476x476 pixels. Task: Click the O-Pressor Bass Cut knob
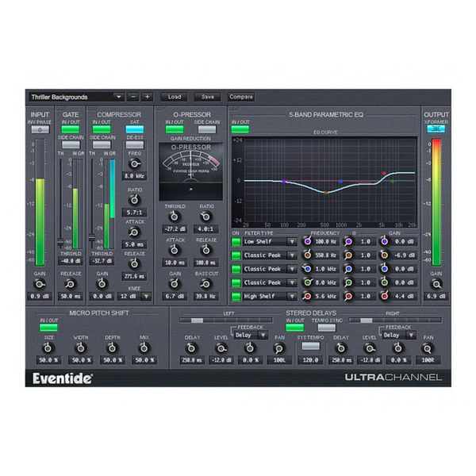coord(206,284)
